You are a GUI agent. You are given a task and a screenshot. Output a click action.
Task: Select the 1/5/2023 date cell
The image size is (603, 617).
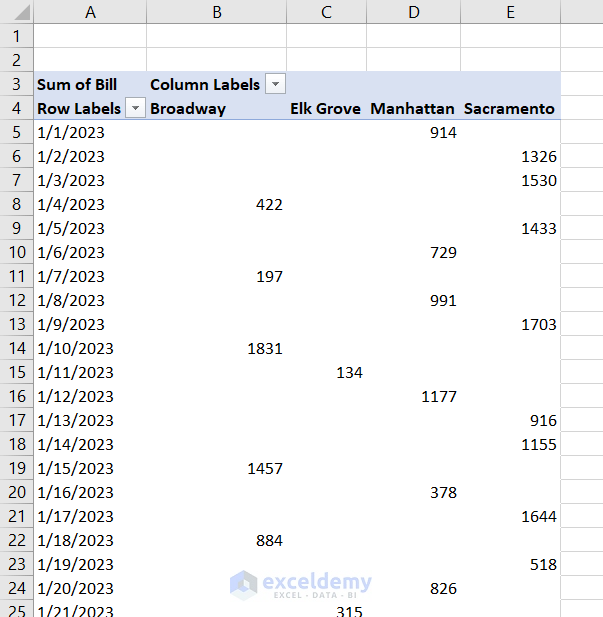click(x=90, y=228)
